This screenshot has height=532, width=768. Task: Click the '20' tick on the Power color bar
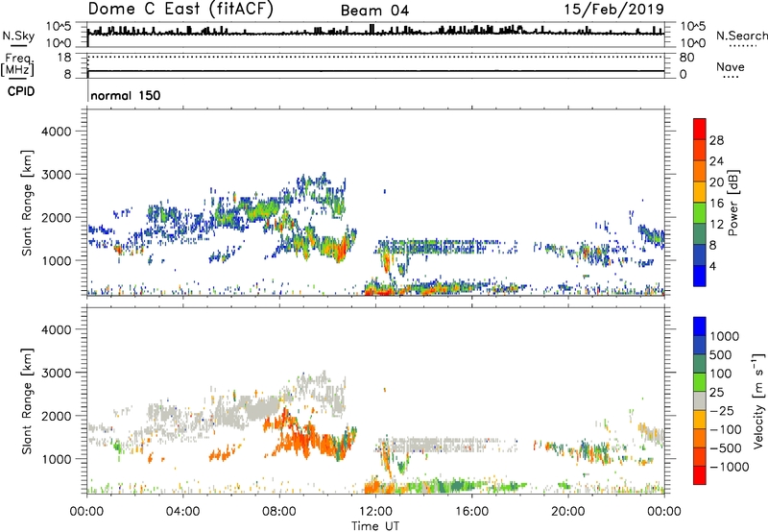716,182
